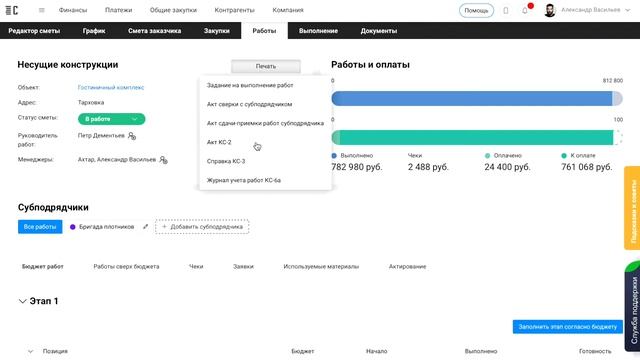The image size is (640, 360).
Task: Click the 782 980 руб. completed amount
Action: 357,167
